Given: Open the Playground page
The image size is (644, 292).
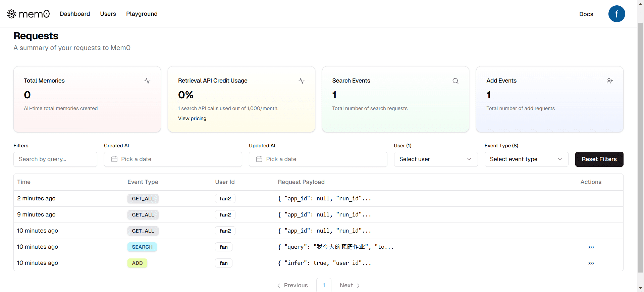Looking at the screenshot, I should click(x=142, y=14).
